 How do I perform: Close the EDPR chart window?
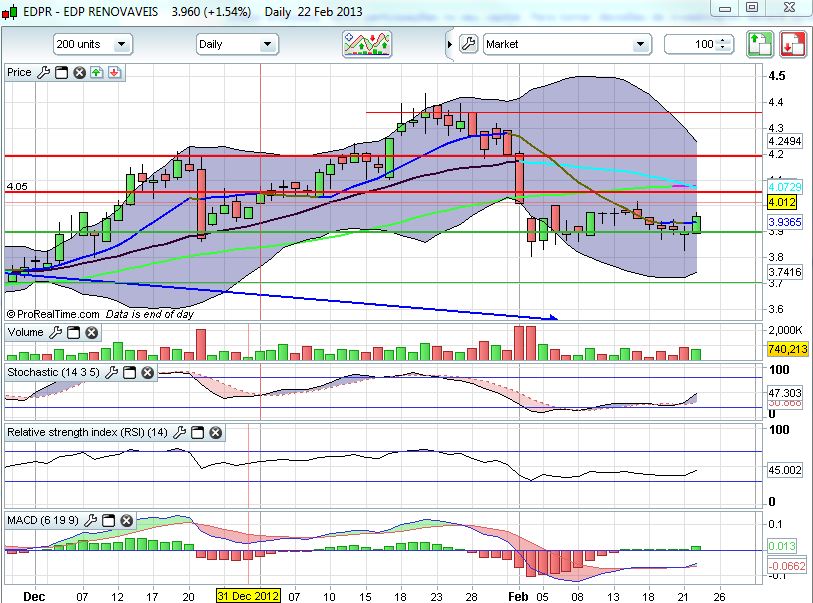pos(789,8)
